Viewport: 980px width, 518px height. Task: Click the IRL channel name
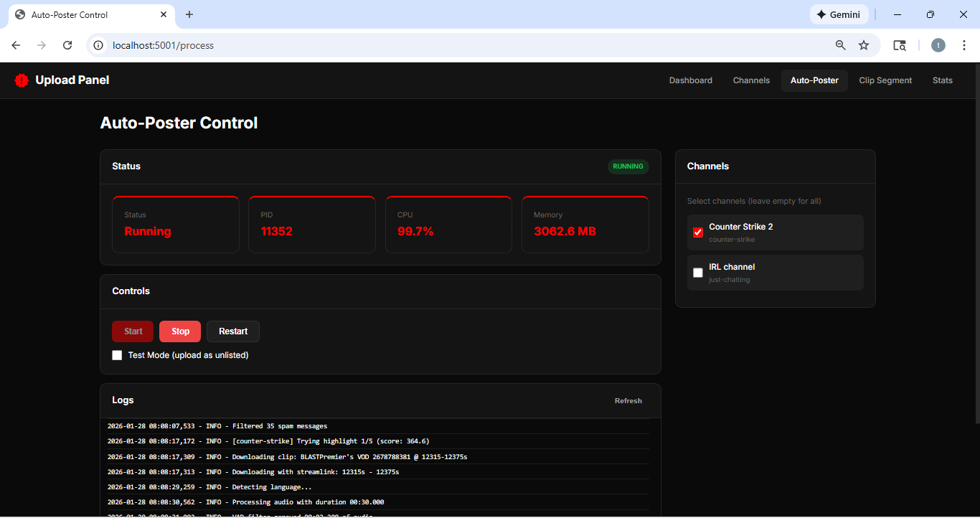[732, 267]
